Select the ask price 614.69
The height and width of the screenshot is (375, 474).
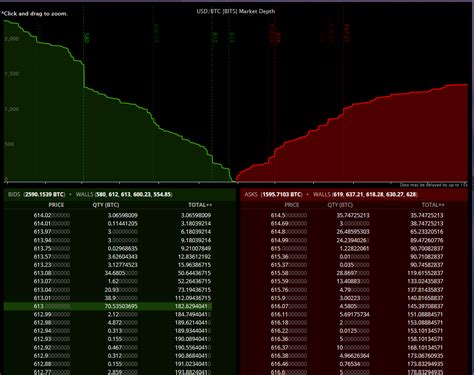click(289, 224)
